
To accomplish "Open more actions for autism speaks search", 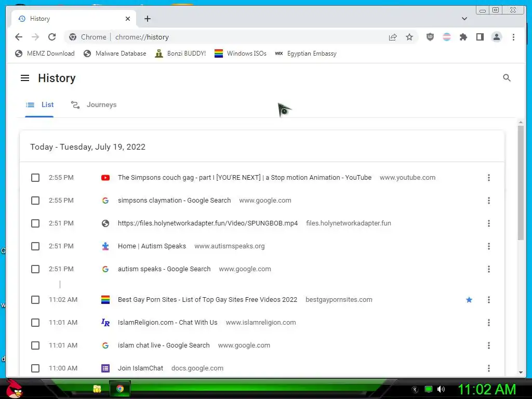I will coord(488,269).
